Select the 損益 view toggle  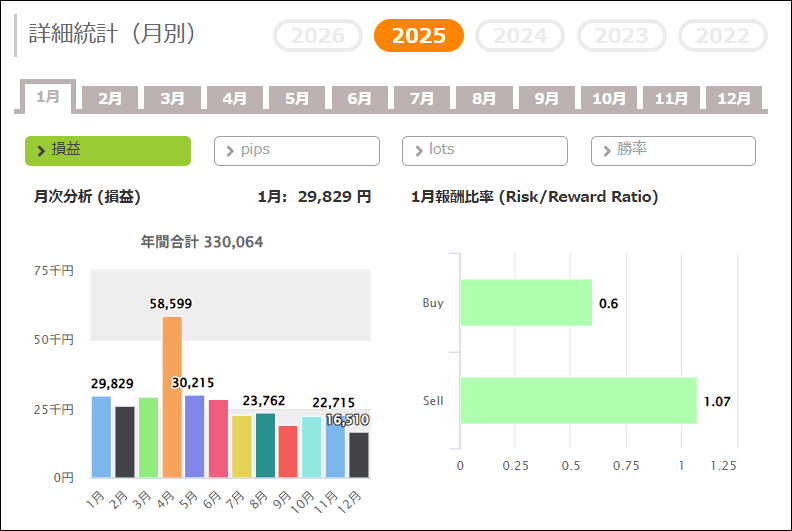coord(108,150)
